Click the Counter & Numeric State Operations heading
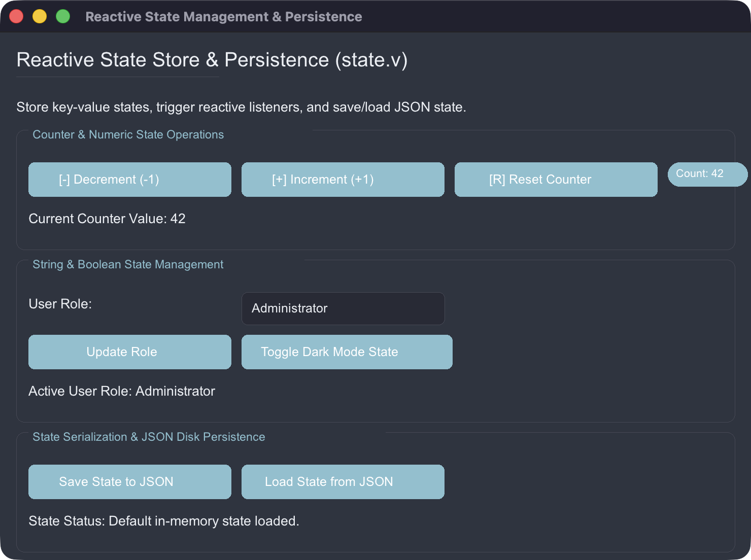Viewport: 751px width, 560px height. (128, 134)
